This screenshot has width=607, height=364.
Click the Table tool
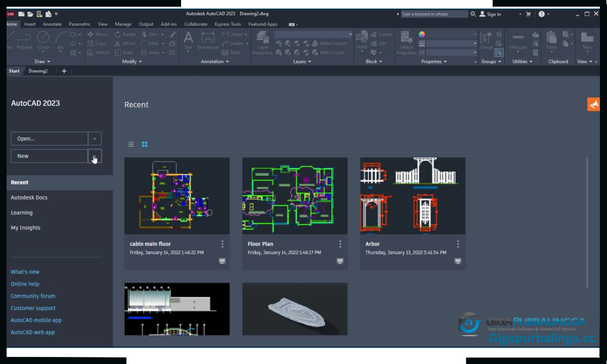tap(231, 53)
